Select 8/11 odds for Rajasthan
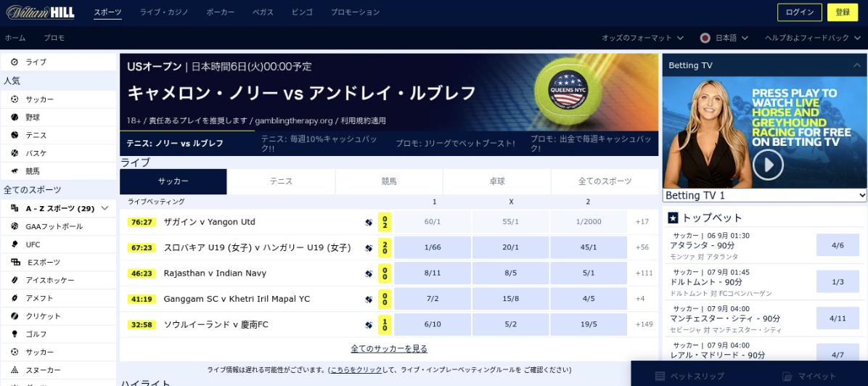Viewport: 868px width, 386px height. (433, 273)
